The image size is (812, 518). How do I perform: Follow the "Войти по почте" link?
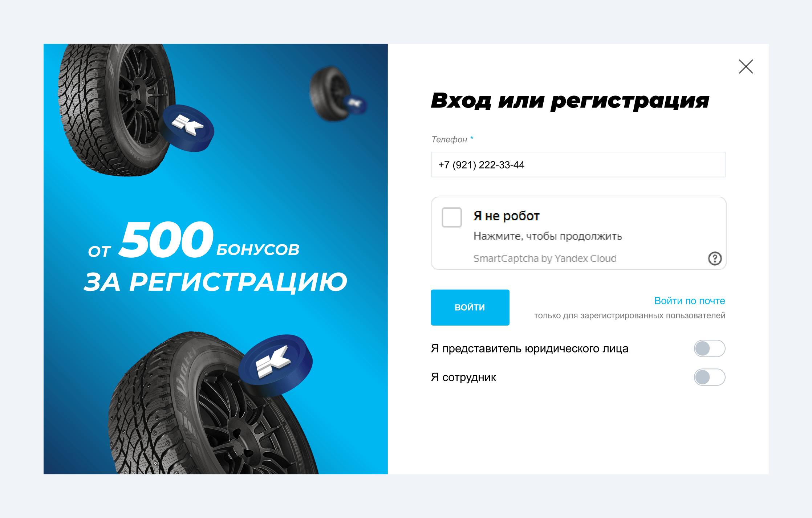coord(689,301)
